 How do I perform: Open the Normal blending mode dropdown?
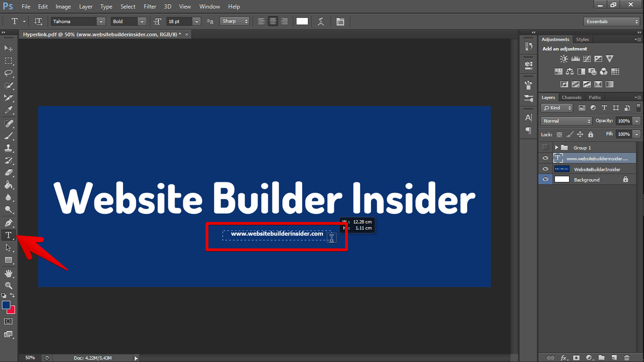pos(566,121)
